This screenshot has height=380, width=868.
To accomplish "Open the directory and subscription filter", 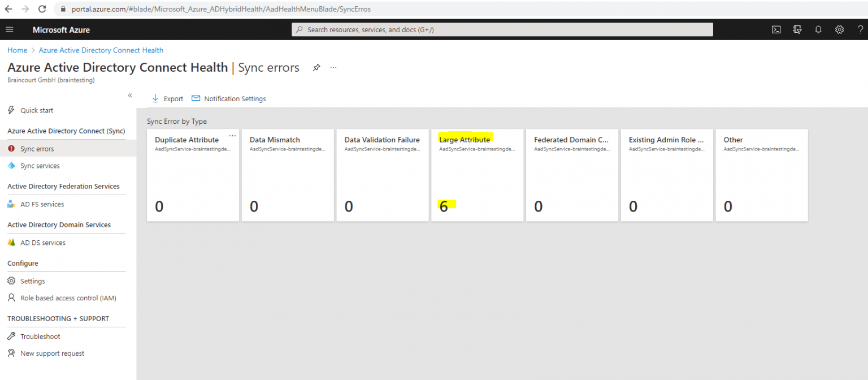I will [797, 29].
